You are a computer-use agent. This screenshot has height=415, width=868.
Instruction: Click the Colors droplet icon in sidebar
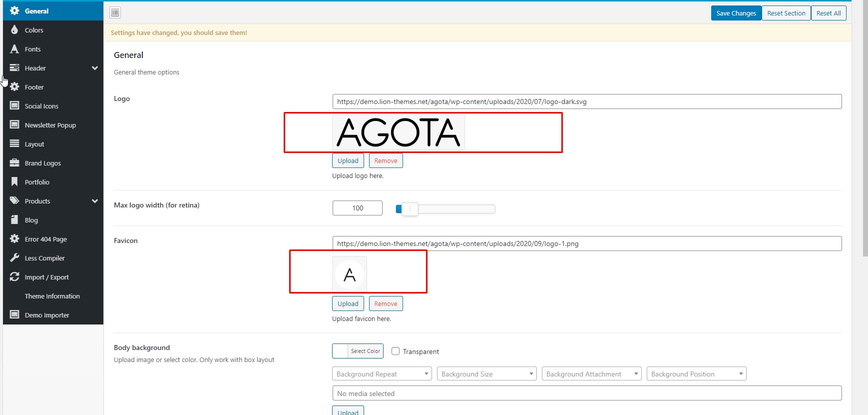tap(14, 30)
